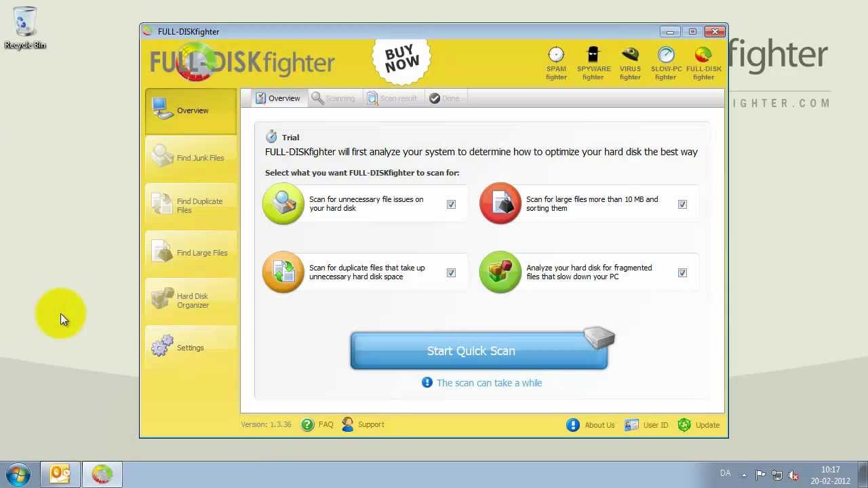Click the Trial stopwatch icon

(x=271, y=136)
